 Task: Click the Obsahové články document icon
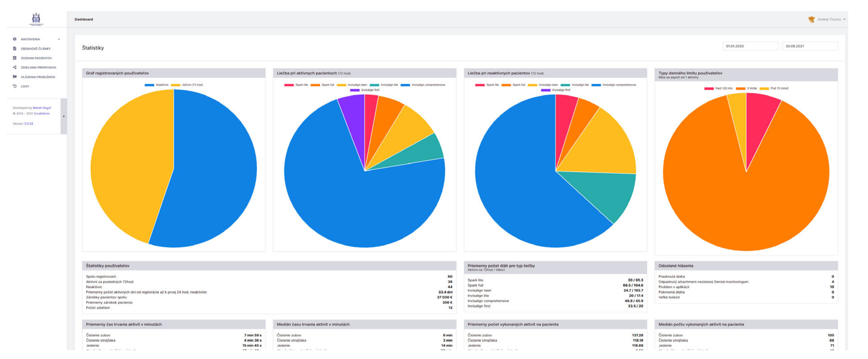(x=15, y=49)
